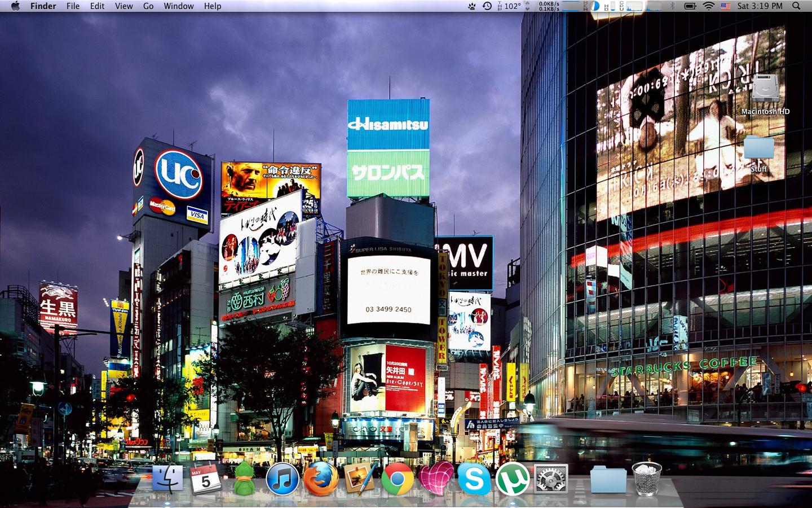Open Finder from the dock
Viewport: 812px width, 508px height.
(x=167, y=479)
